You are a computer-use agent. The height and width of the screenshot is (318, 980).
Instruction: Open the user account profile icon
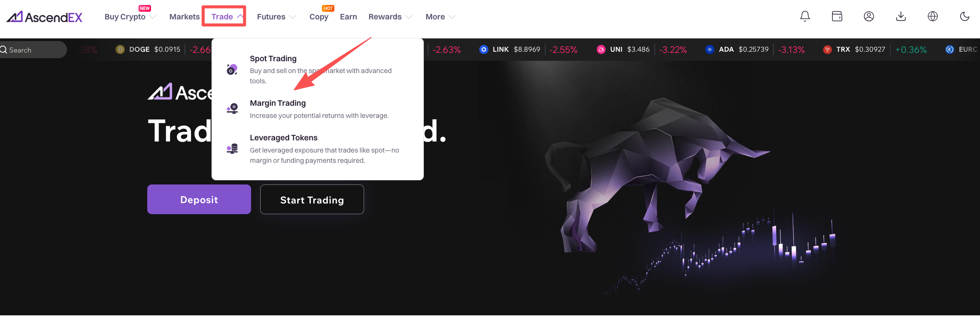[x=869, y=16]
